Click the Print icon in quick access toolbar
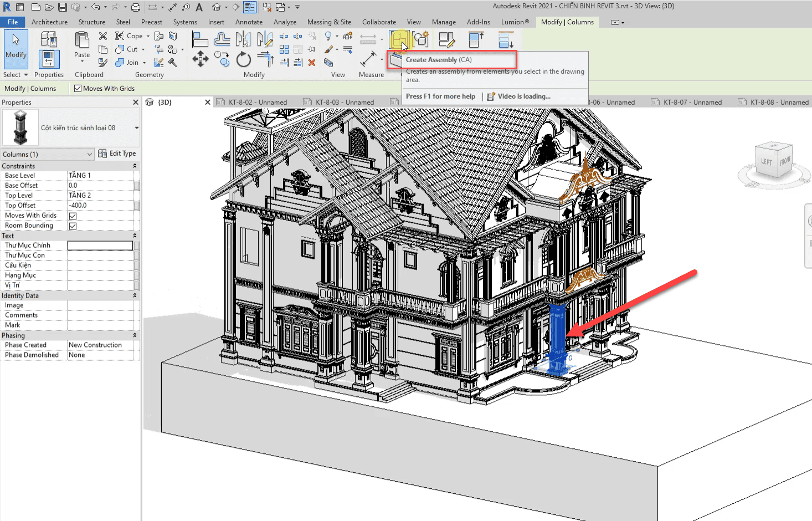Image resolution: width=812 pixels, height=521 pixels. 135,7
